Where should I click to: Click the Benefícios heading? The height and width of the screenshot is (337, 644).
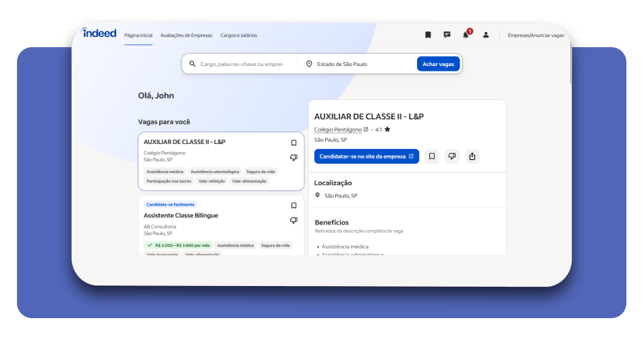[331, 223]
